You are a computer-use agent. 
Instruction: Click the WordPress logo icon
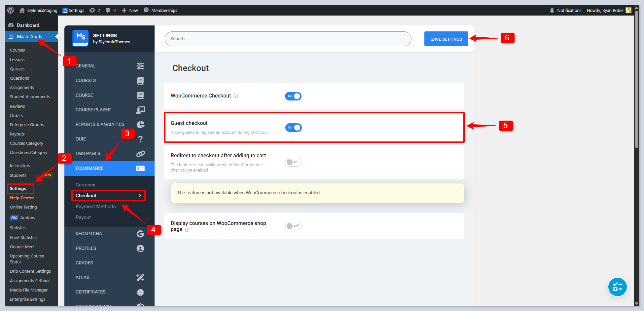[x=11, y=10]
